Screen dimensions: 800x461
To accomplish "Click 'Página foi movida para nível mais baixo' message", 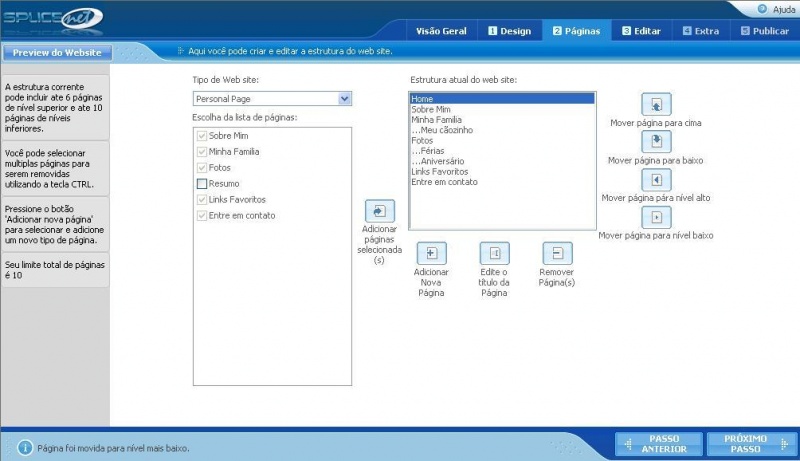I will 113,448.
